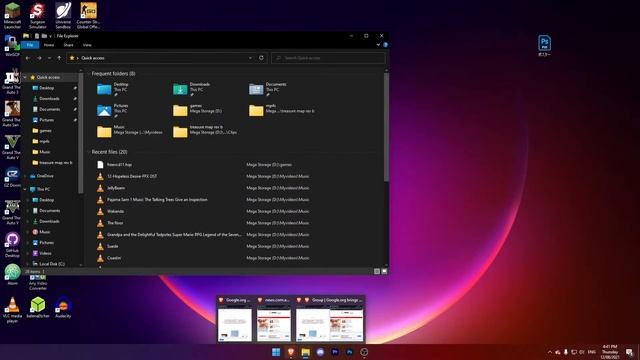
Task: Show hidden system tray icons
Action: 549,352
